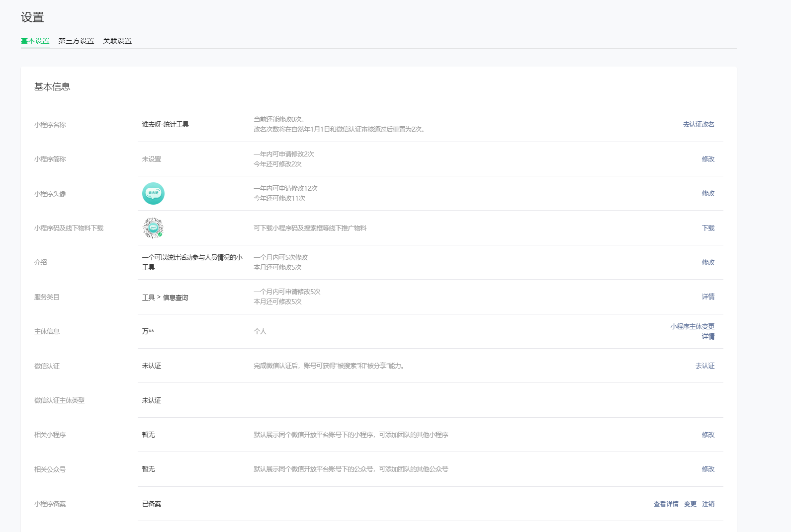Click 修改 for 相关小程序
The width and height of the screenshot is (791, 532).
tap(708, 435)
